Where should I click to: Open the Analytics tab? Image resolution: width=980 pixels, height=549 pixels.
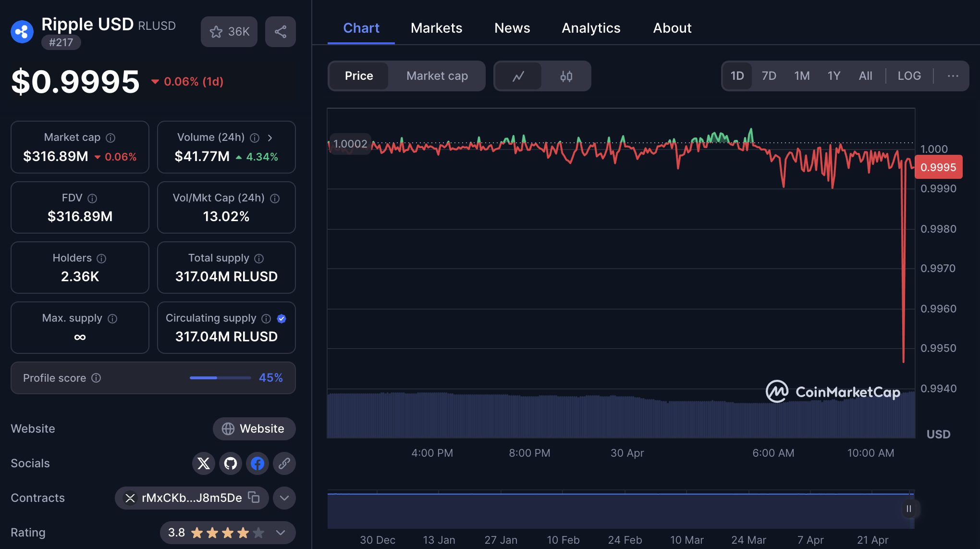tap(591, 28)
